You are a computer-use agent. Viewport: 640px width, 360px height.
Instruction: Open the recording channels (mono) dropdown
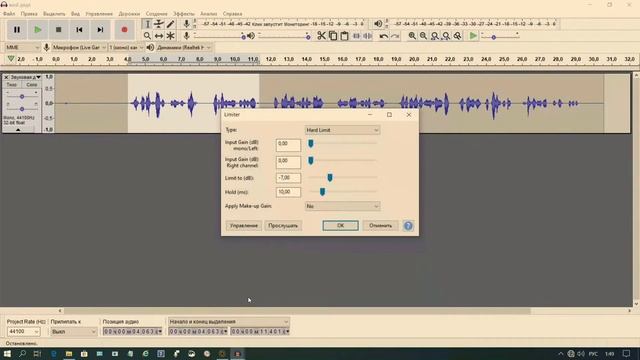(126, 47)
